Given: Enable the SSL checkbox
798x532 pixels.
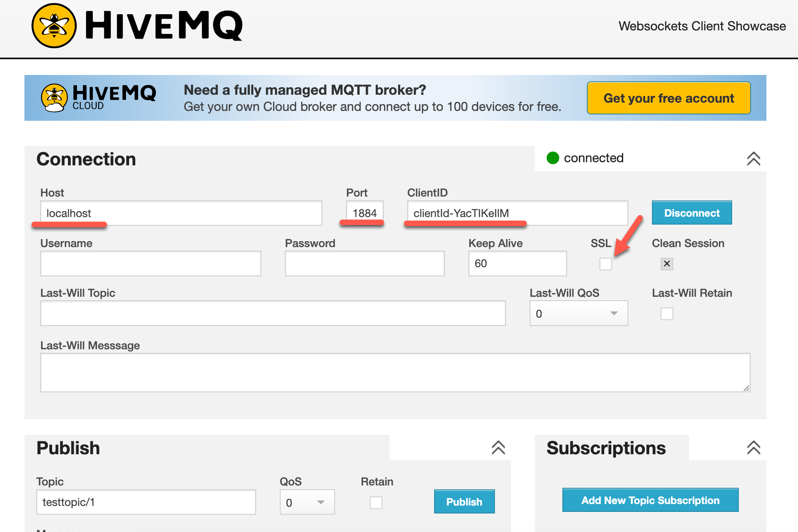Looking at the screenshot, I should click(x=605, y=264).
